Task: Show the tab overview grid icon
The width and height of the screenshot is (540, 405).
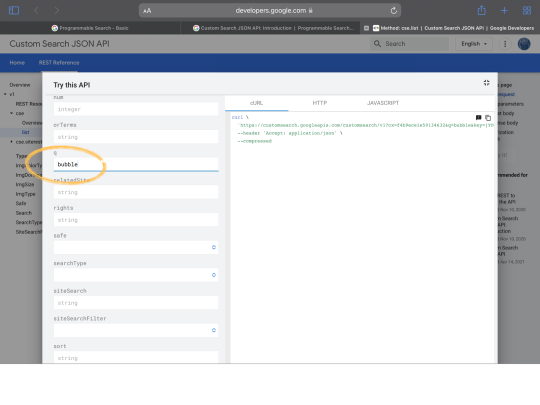Action: [x=527, y=10]
